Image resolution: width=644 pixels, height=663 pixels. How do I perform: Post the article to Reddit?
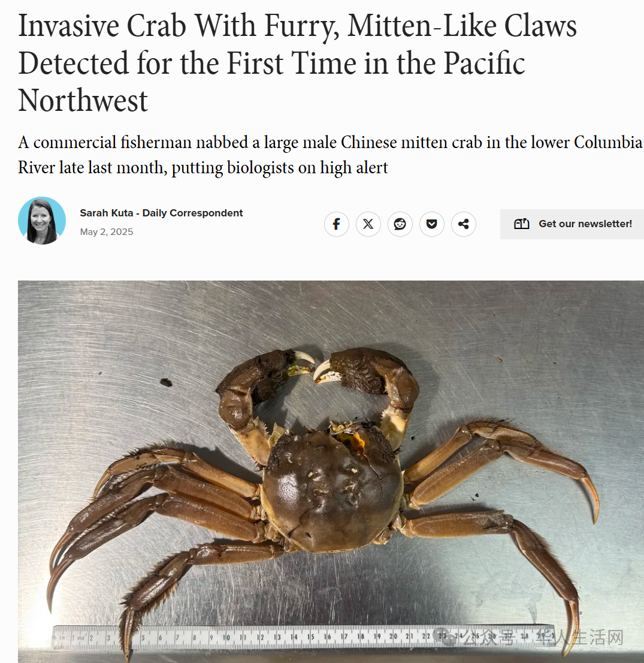(400, 224)
